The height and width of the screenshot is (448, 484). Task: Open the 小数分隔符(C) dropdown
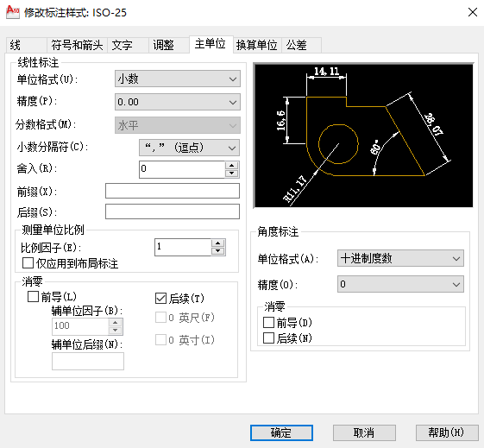click(189, 148)
